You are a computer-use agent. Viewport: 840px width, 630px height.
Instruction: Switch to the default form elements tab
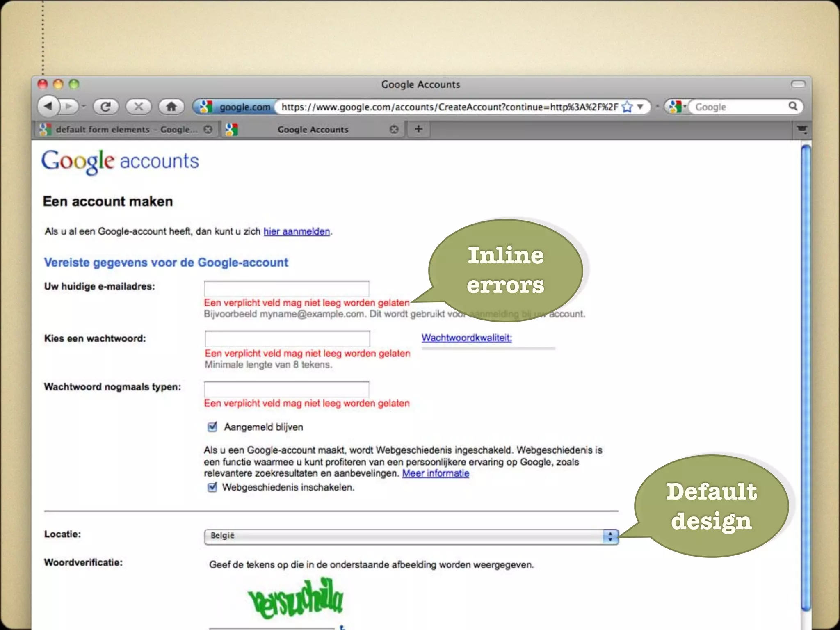(x=126, y=130)
